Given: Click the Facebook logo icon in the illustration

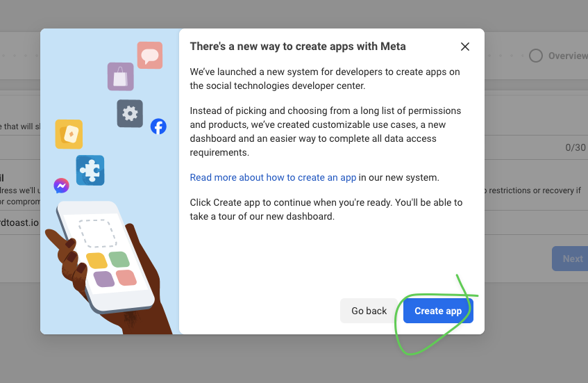Looking at the screenshot, I should pyautogui.click(x=158, y=127).
